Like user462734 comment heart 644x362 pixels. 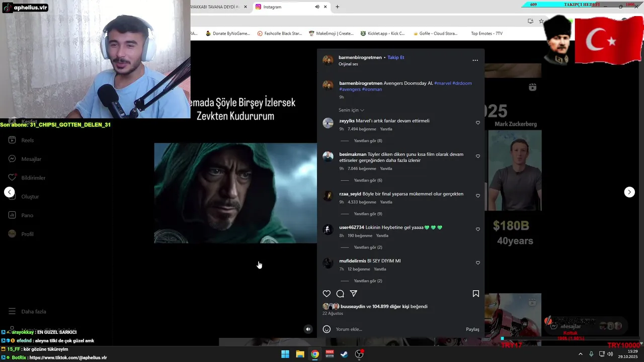[x=478, y=229]
